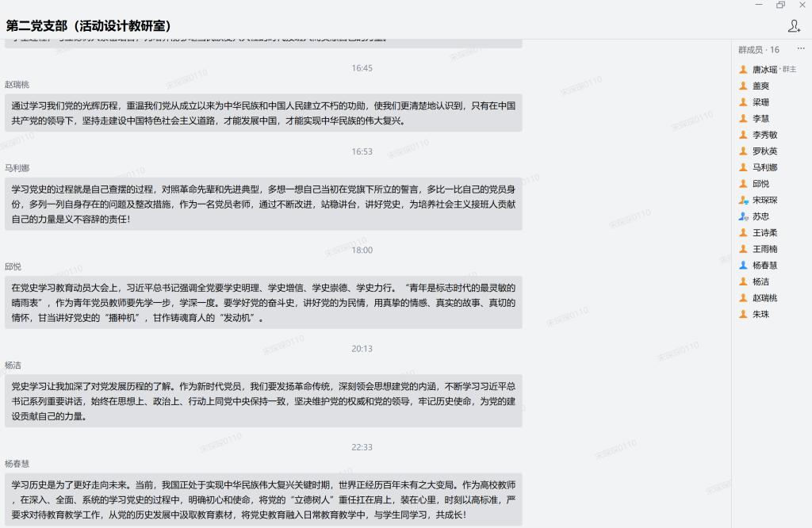This screenshot has height=528, width=812.
Task: Maximize the chat window
Action: pos(780,6)
